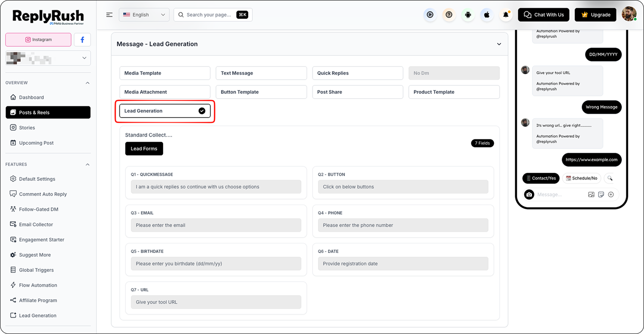Open Upcoming Post

pos(48,143)
